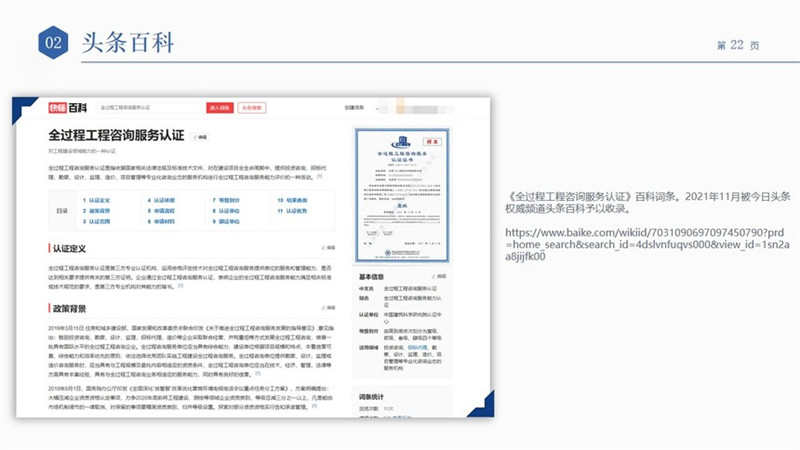Click the edit link on the 认证定义 heading row

[329, 247]
